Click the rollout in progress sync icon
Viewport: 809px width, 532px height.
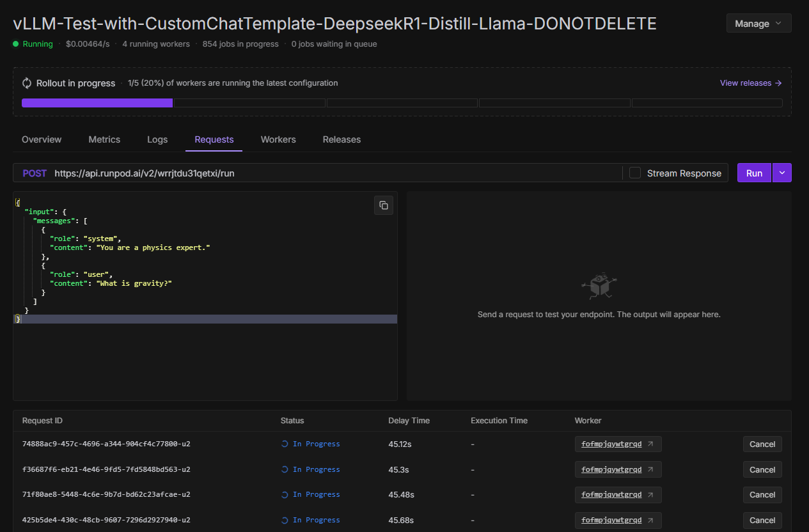pos(27,83)
